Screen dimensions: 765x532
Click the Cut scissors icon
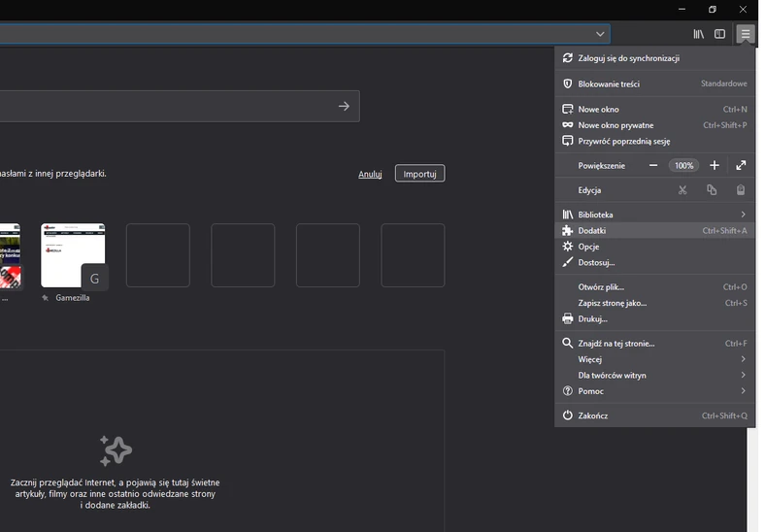click(x=682, y=190)
